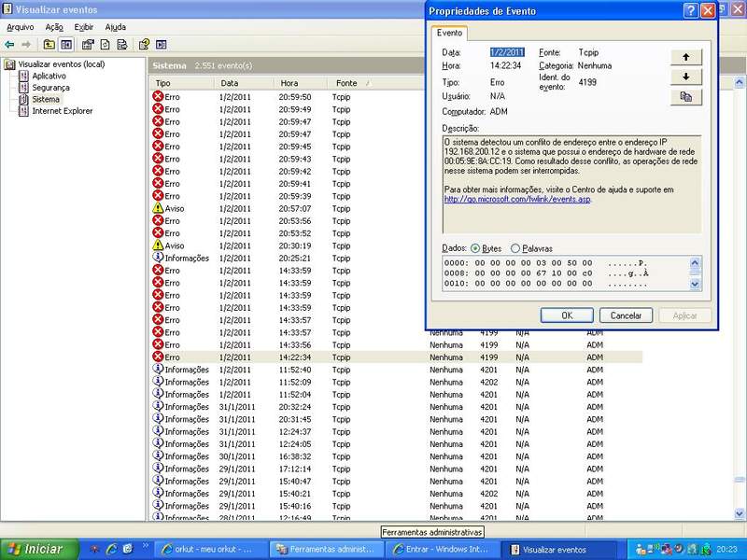The height and width of the screenshot is (560, 747).
Task: Switch to Ferramentas administrativas taskbar button
Action: tap(326, 549)
